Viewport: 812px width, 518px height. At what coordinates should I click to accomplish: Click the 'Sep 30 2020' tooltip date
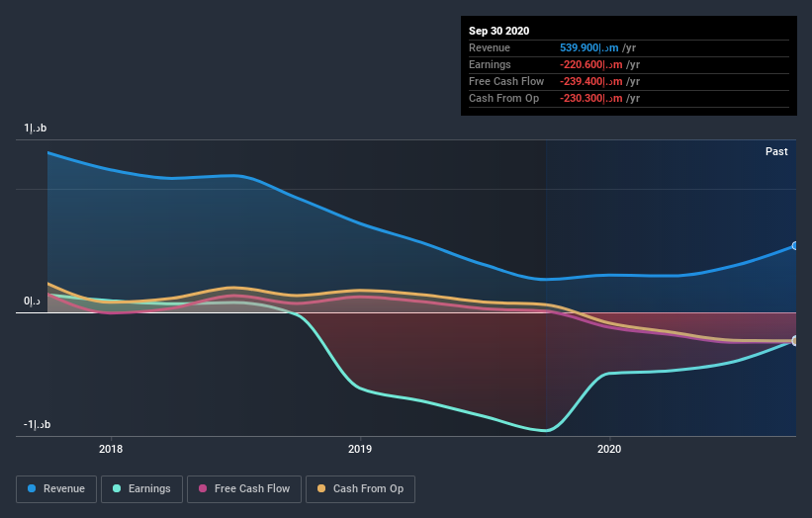498,31
